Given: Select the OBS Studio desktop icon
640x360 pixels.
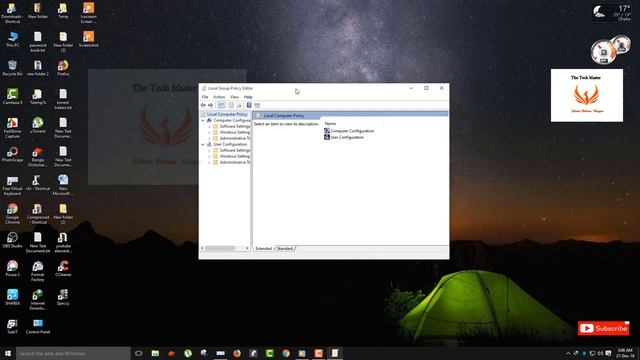Looking at the screenshot, I should (x=12, y=240).
